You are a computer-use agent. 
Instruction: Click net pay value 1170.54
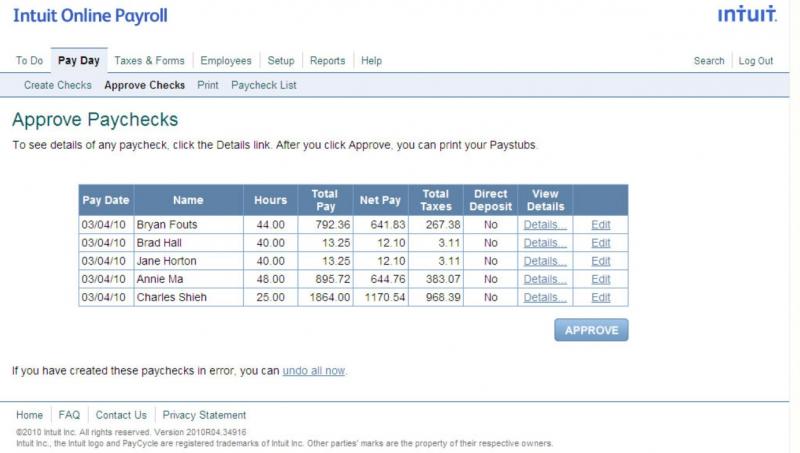(x=385, y=297)
